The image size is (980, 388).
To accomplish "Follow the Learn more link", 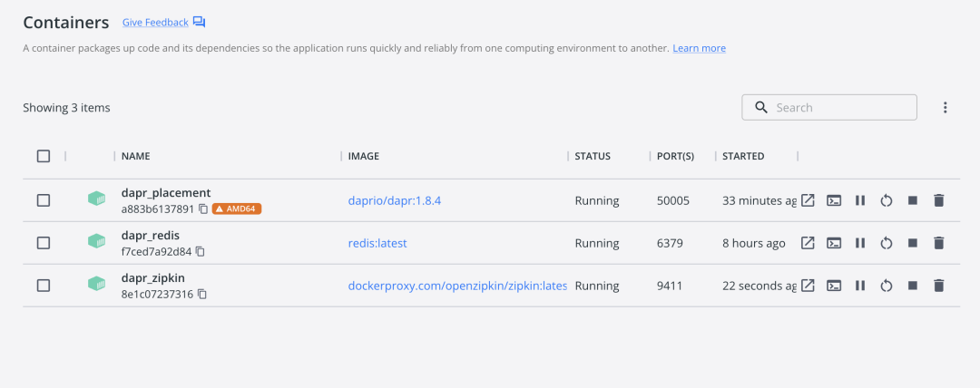I will [x=699, y=48].
